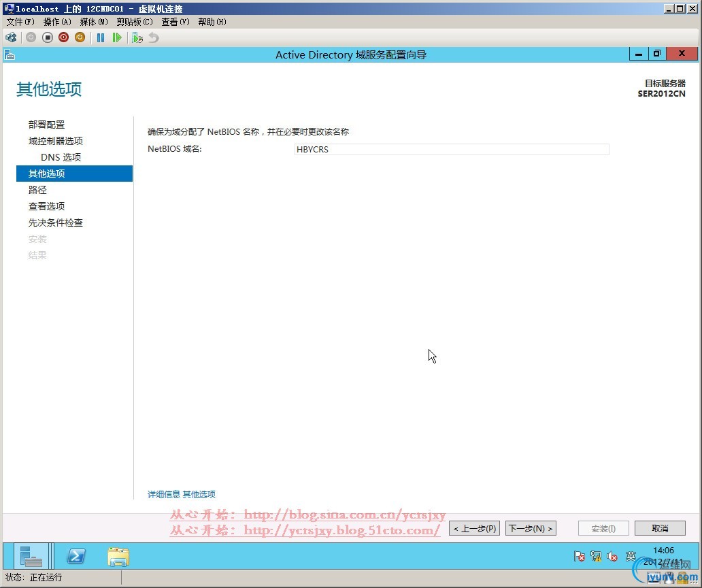Open the 查看(V) menu

175,22
